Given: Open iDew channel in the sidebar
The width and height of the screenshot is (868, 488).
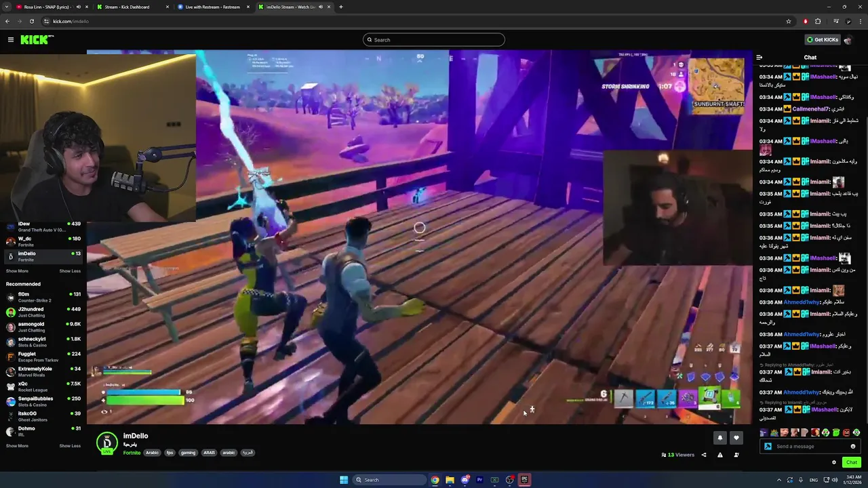Looking at the screenshot, I should point(43,226).
